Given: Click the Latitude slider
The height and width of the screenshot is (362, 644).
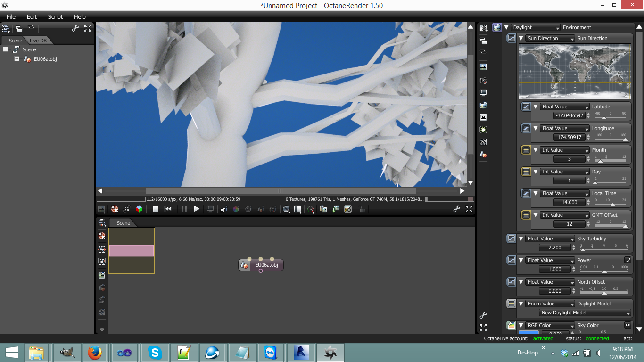Looking at the screenshot, I should coord(611,115).
